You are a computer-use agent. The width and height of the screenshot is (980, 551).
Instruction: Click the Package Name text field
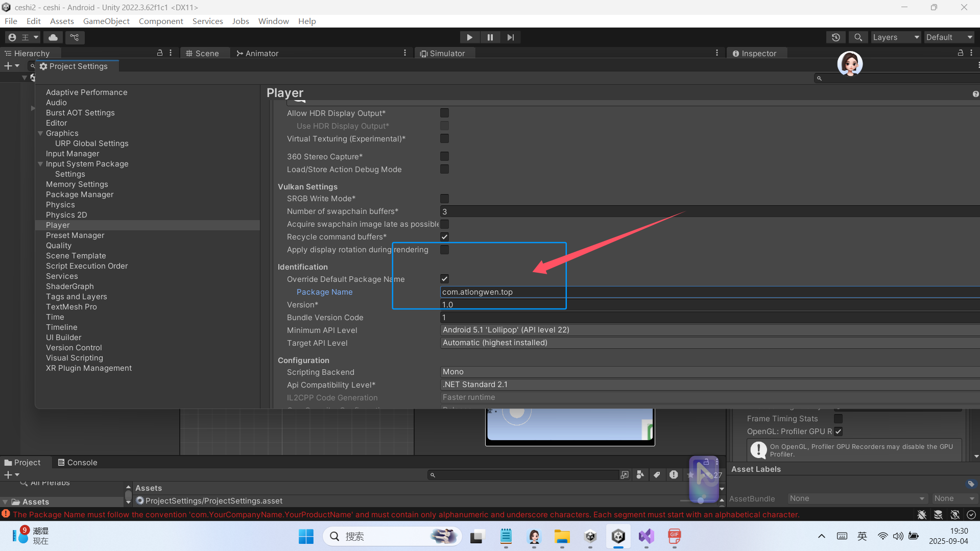[x=710, y=292]
